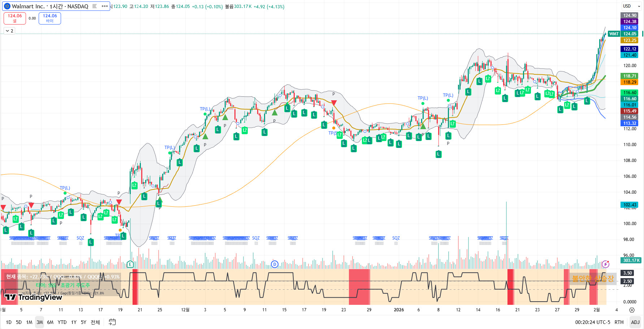Screen dimensions: 644x329
Task: Select the 1D date range
Action: click(9, 322)
